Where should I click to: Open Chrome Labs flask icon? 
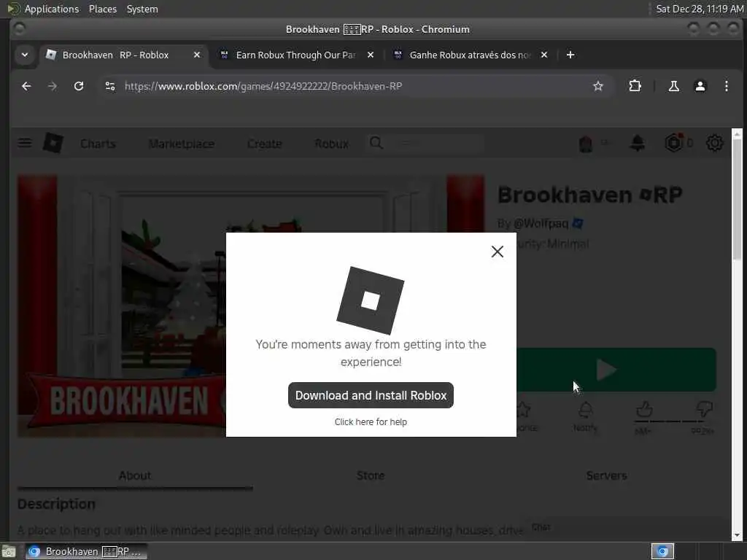tap(673, 86)
